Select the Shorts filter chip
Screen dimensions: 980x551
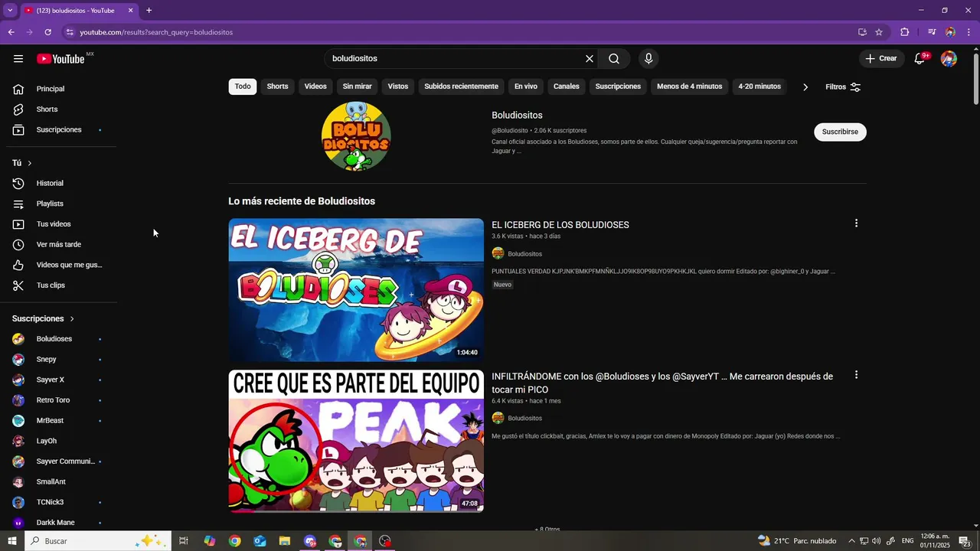pyautogui.click(x=277, y=86)
